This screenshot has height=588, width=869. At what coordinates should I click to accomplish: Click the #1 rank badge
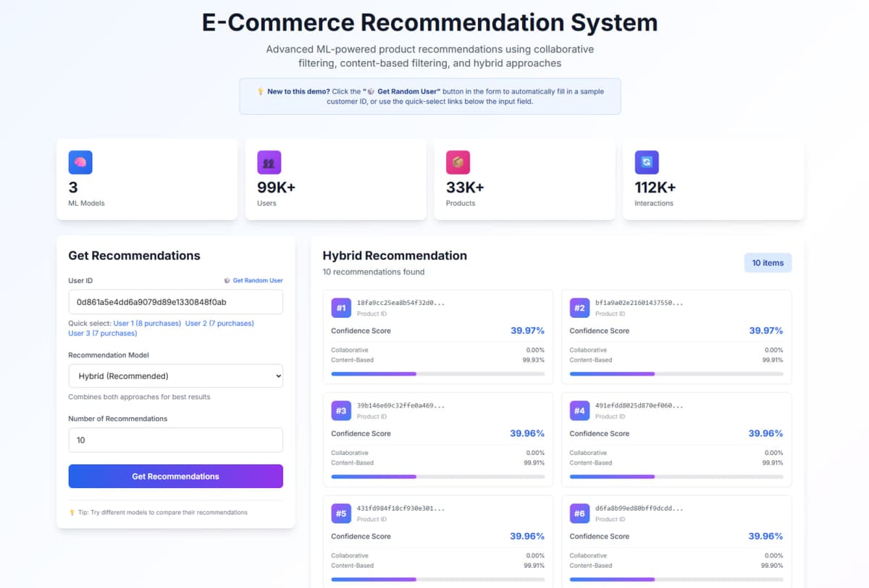click(x=341, y=308)
